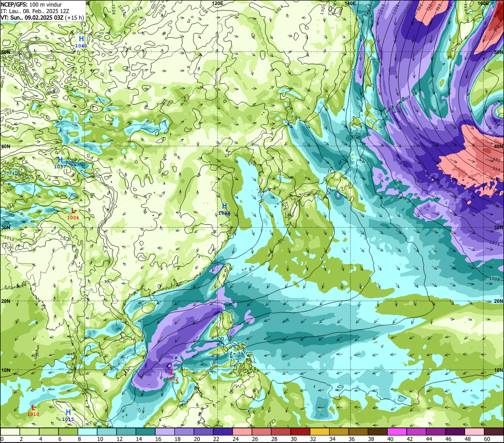This screenshot has width=504, height=443.
Task: Click the legend value '30'
Action: coord(293,439)
